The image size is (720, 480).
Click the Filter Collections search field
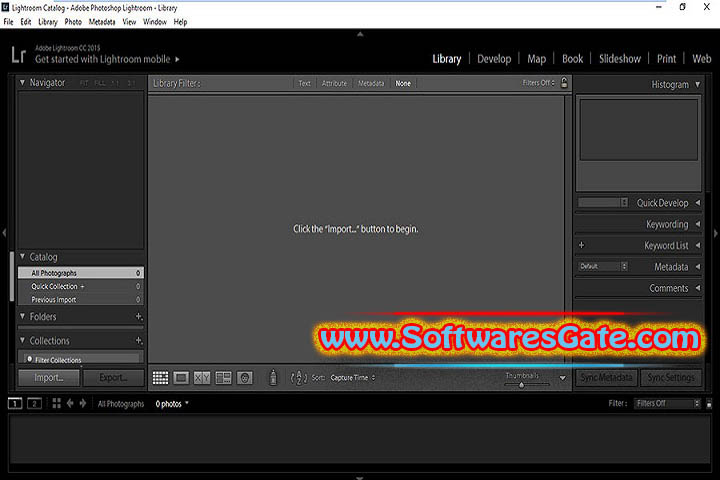(82, 359)
